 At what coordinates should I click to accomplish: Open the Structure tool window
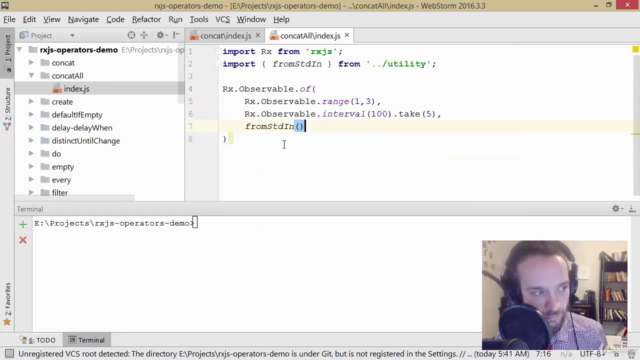(x=7, y=109)
